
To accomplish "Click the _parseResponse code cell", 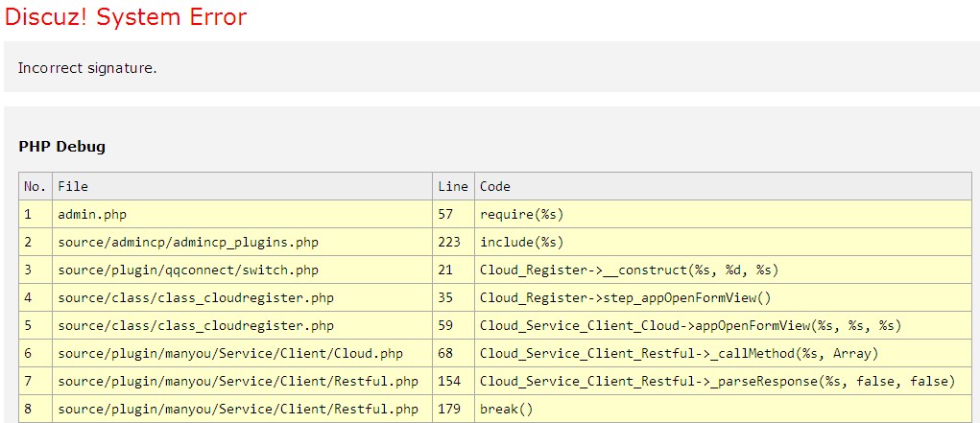I will coord(723,381).
